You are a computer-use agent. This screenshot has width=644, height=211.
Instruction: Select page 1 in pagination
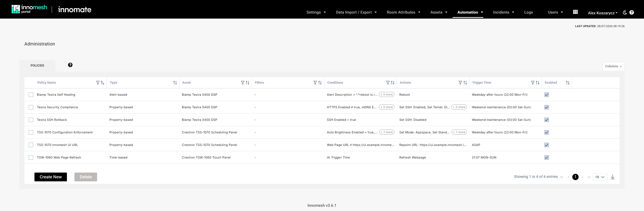click(575, 177)
